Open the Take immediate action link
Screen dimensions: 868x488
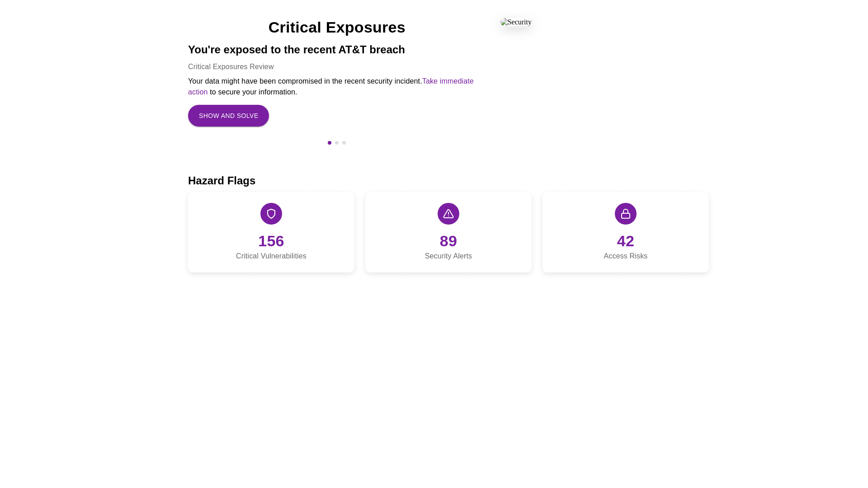tap(448, 81)
